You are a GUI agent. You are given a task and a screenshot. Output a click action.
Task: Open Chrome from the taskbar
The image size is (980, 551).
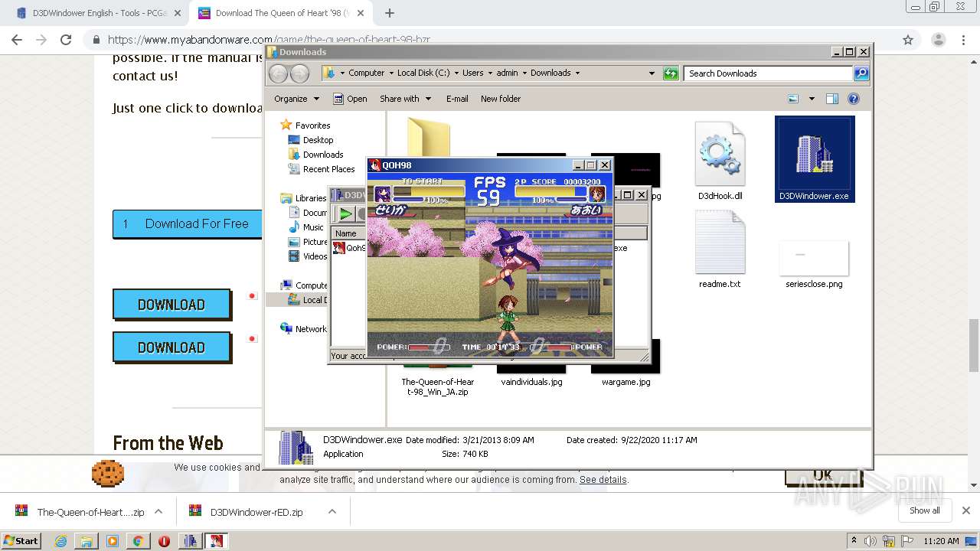138,541
